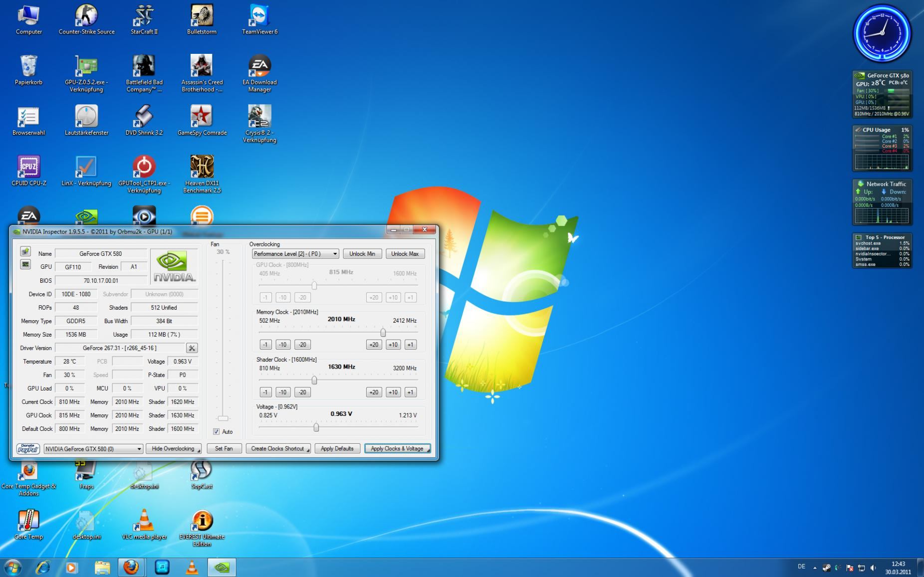Click Hide Overclocking button
924x577 pixels.
[x=174, y=449]
